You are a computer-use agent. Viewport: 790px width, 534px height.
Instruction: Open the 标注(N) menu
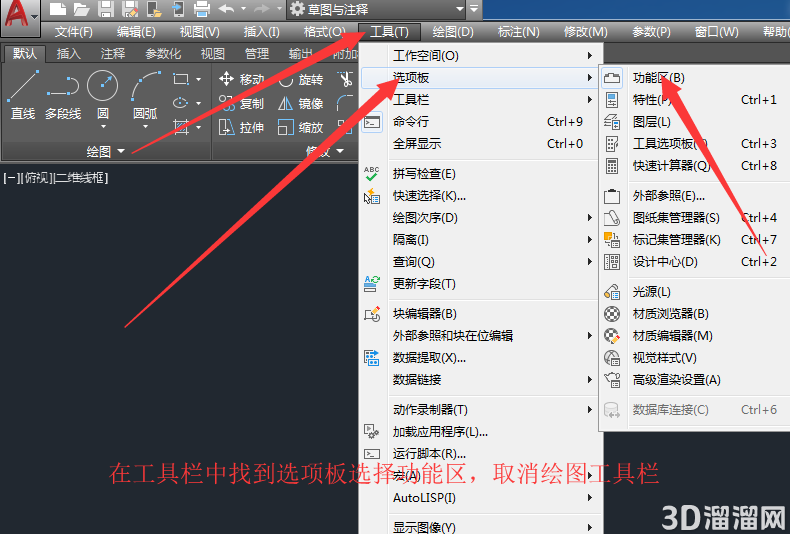click(518, 32)
